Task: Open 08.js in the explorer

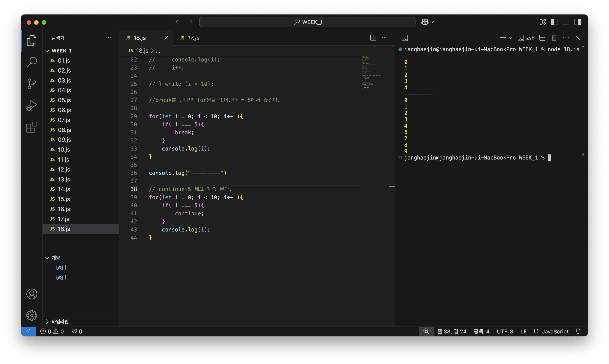Action: point(80,130)
